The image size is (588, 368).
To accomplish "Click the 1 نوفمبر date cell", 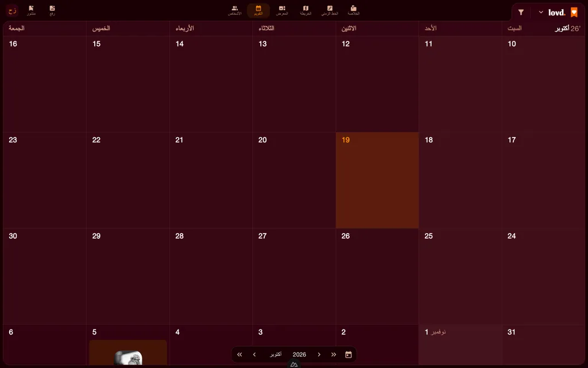I will pyautogui.click(x=460, y=345).
